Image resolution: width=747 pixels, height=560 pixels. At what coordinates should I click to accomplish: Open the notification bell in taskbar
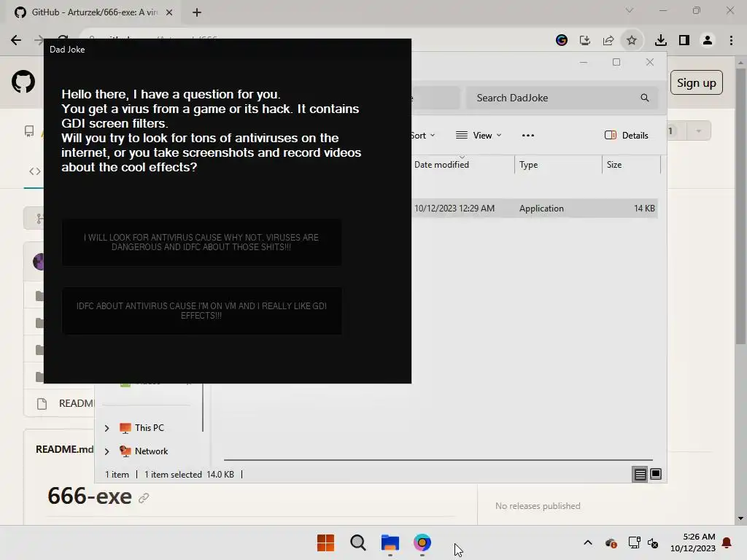pyautogui.click(x=727, y=542)
